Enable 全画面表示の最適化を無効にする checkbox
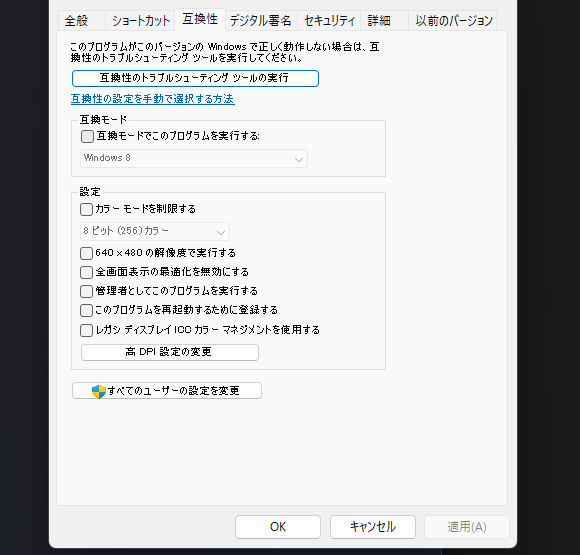 click(86, 272)
